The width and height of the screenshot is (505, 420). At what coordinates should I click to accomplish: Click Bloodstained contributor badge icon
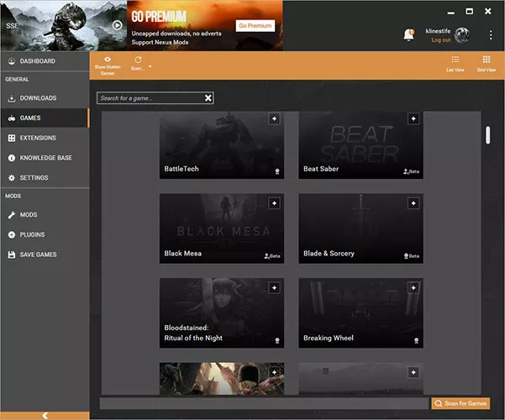(x=277, y=340)
